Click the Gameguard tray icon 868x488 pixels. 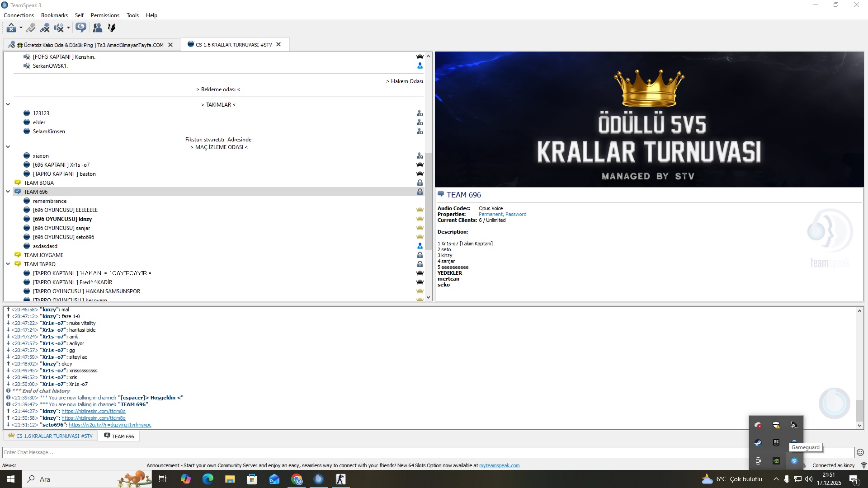coord(794,461)
